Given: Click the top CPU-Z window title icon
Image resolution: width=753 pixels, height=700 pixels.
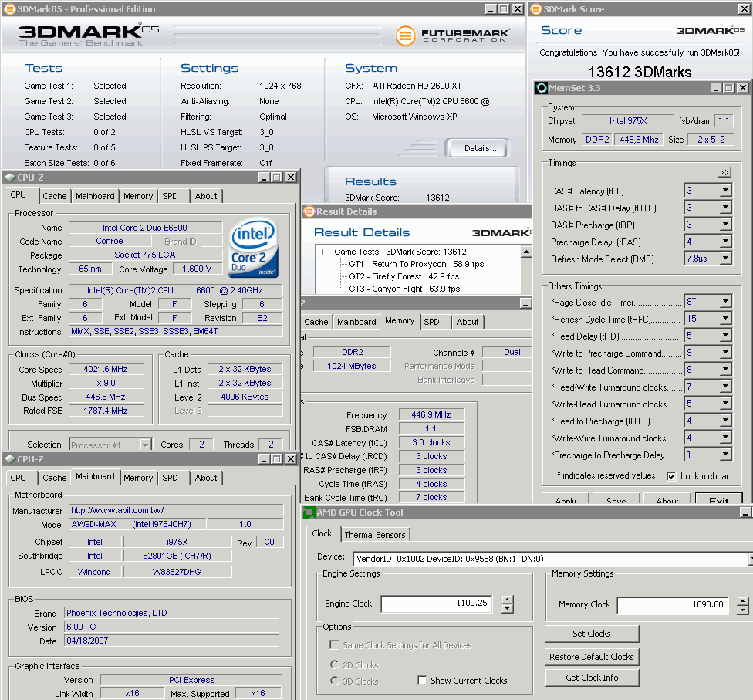Looking at the screenshot, I should [9, 178].
